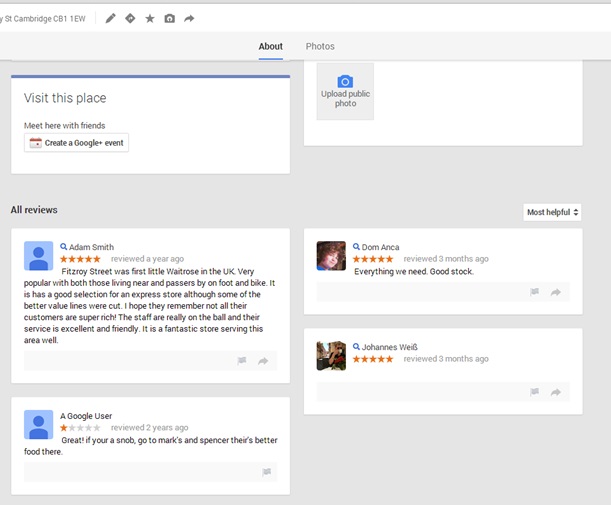Click Johannes Weiß's profile photo
This screenshot has width=611, height=505.
click(x=331, y=356)
